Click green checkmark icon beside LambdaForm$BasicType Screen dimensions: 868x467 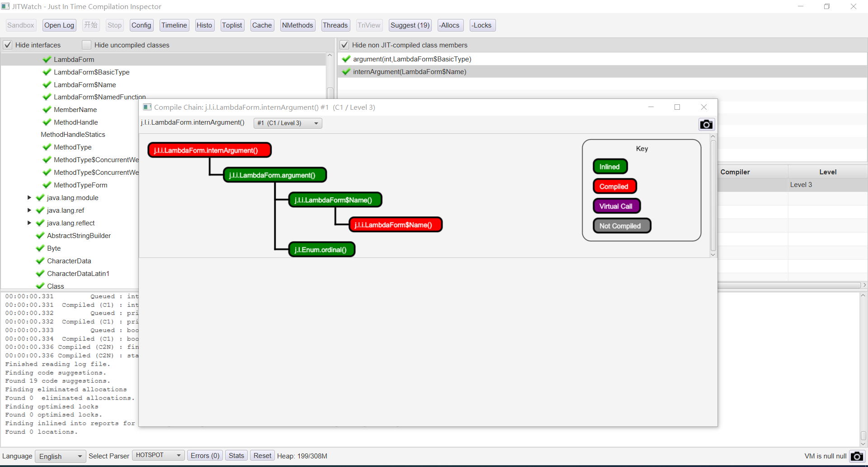pyautogui.click(x=47, y=72)
